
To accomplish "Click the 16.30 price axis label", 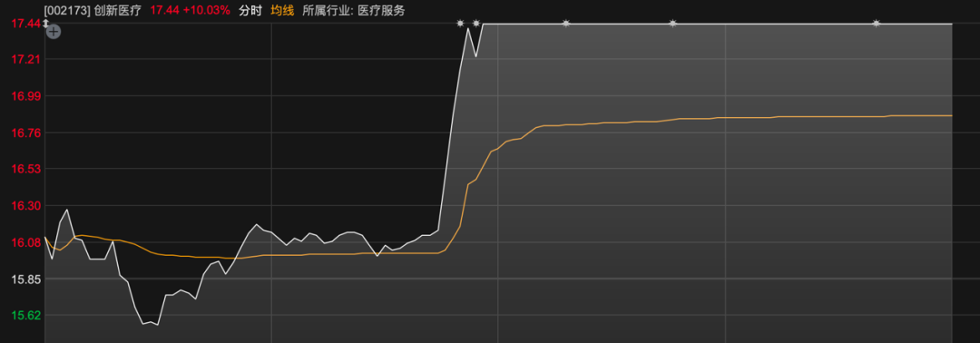I will [23, 206].
